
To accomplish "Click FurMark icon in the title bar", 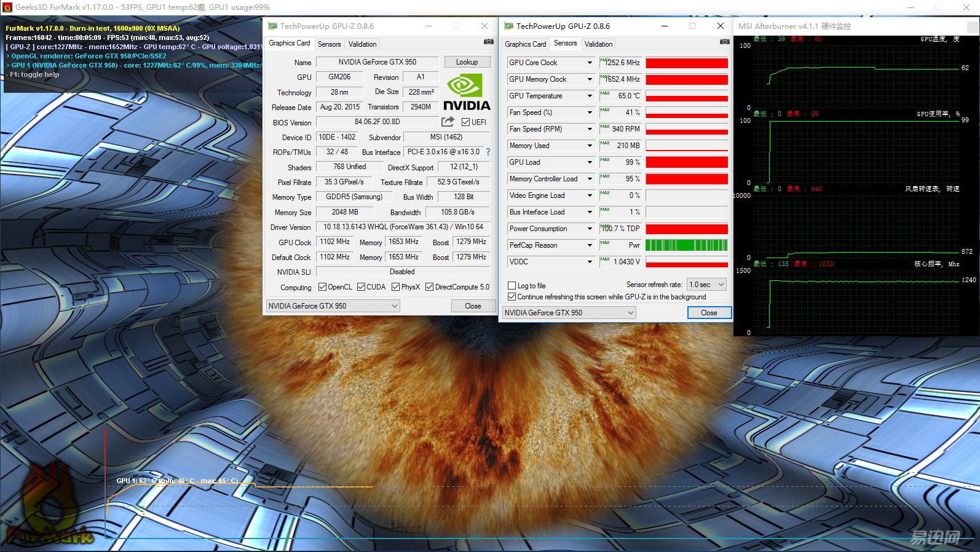I will tap(7, 7).
